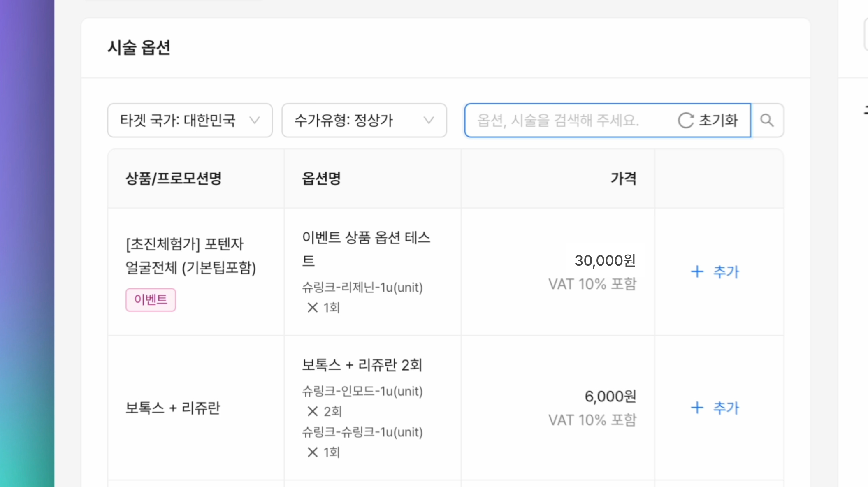Click the 슈링크-리제닌-1u(unit) item text
Screen dimensions: 868x487
[362, 287]
